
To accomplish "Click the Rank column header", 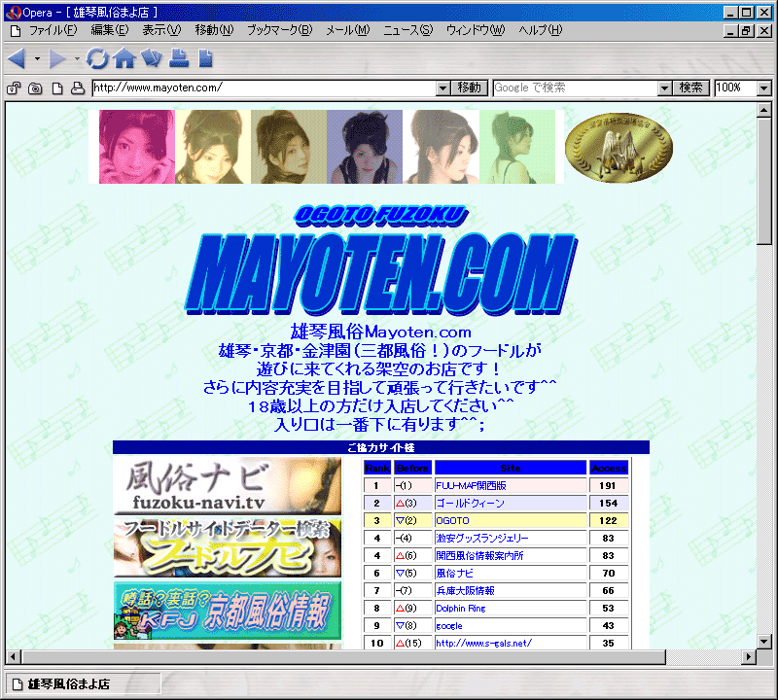I will click(x=377, y=468).
